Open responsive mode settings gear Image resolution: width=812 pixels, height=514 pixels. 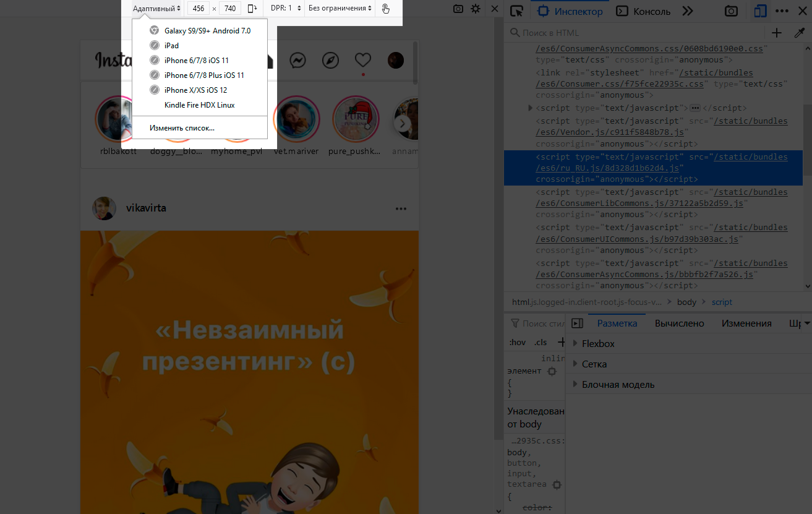point(476,9)
